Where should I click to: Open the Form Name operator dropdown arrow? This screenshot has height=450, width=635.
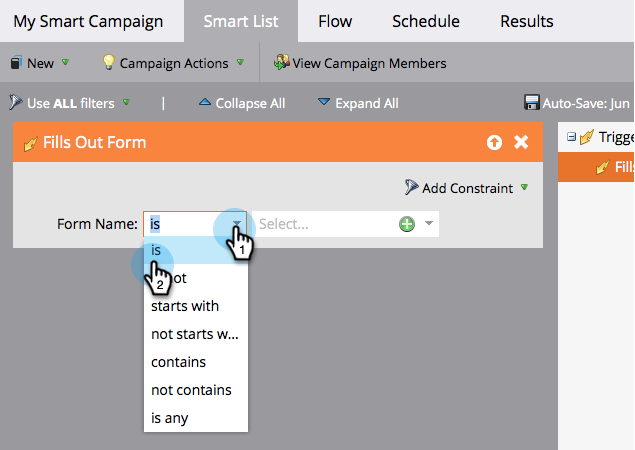(236, 224)
